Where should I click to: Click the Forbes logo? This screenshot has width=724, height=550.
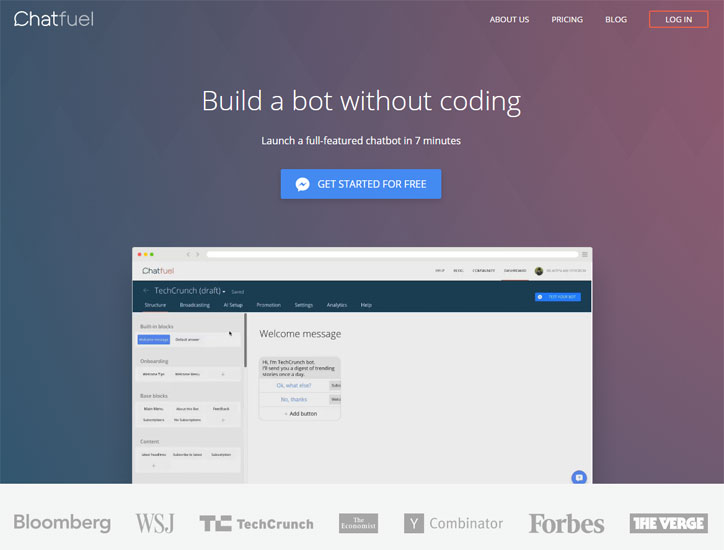566,524
